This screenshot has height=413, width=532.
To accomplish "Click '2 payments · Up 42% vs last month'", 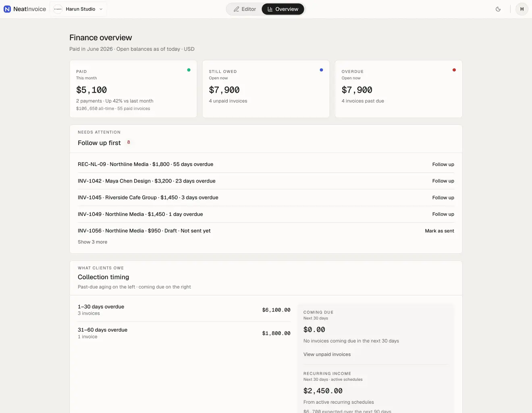I will [115, 101].
